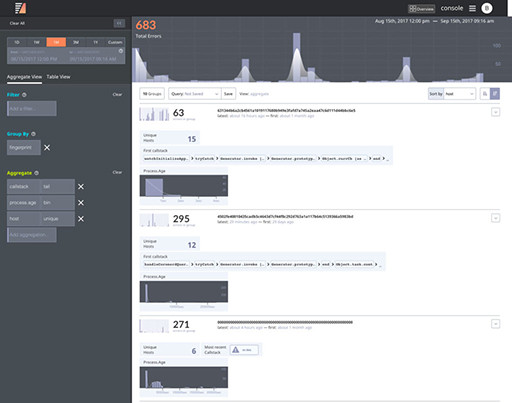Remove the callstack aggregation with X

[81, 187]
